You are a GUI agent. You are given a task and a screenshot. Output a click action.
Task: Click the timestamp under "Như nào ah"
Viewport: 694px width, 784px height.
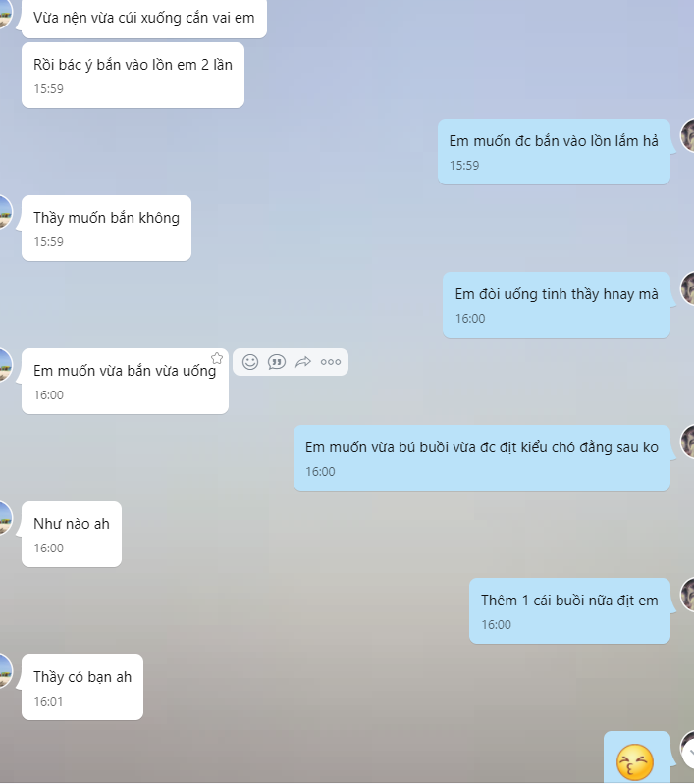(48, 548)
